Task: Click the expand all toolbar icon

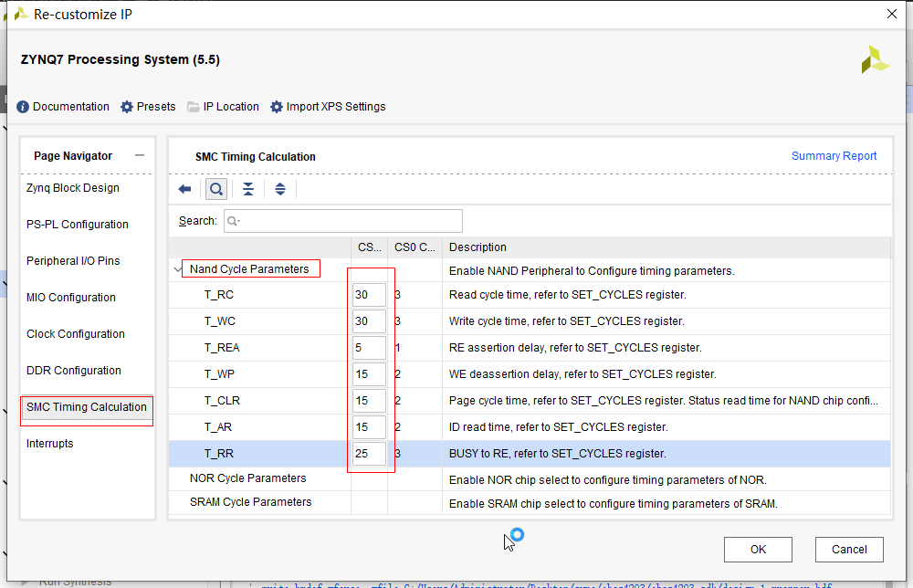Action: click(280, 189)
